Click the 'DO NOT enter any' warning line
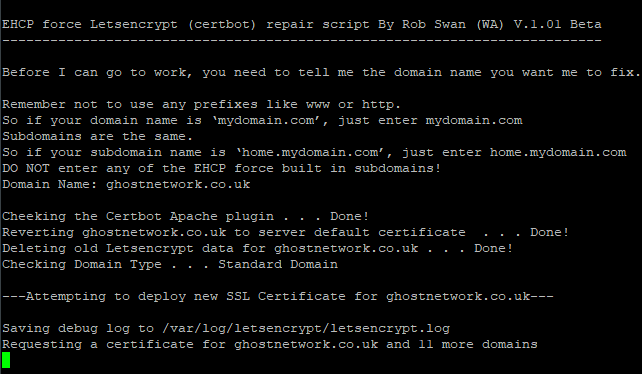This screenshot has height=374, width=642. (x=222, y=168)
